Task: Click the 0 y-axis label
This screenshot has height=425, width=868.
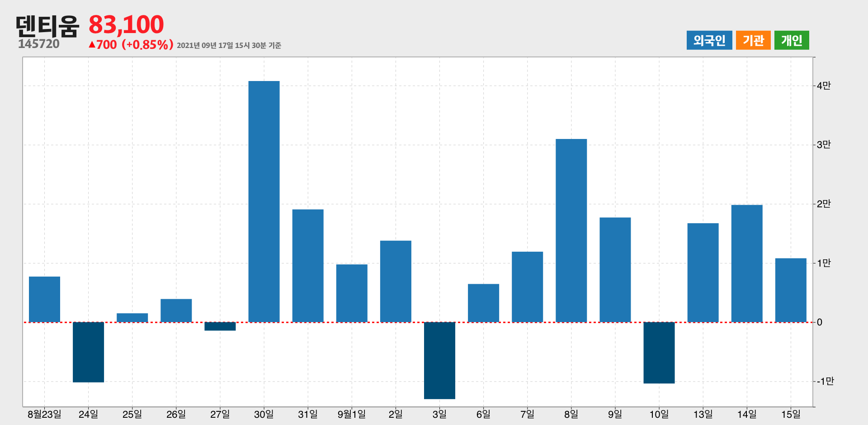Action: pos(820,322)
